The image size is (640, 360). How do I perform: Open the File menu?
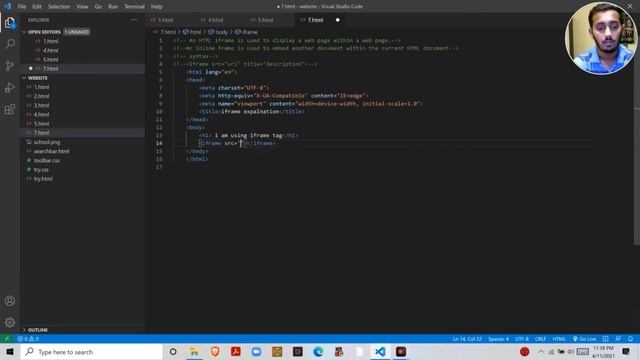(x=22, y=7)
